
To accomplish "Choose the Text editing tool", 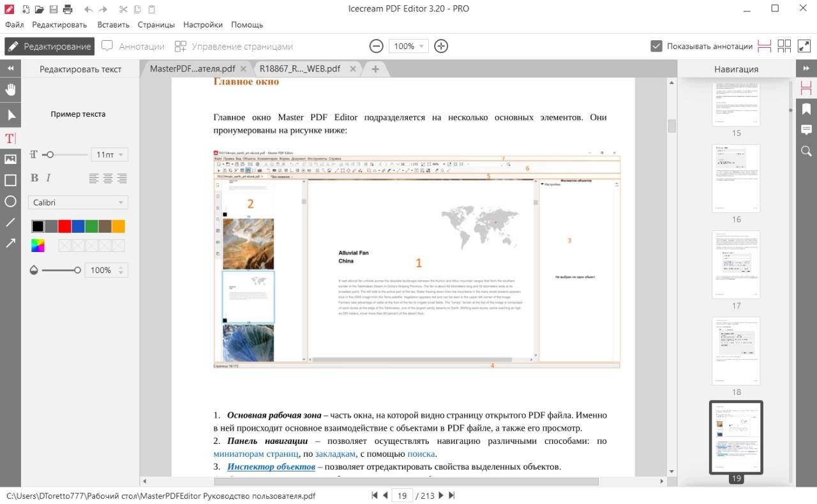I will click(10, 138).
